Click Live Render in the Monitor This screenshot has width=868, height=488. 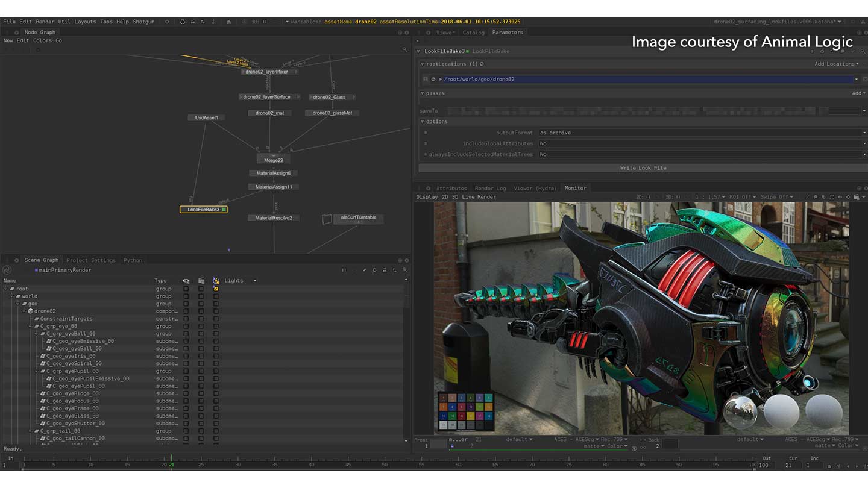(x=479, y=197)
